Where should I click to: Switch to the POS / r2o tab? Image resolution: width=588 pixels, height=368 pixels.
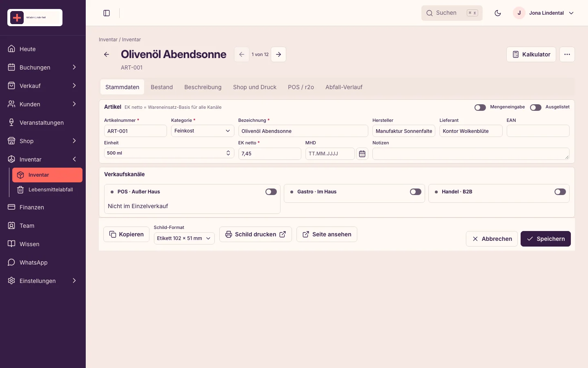(301, 87)
